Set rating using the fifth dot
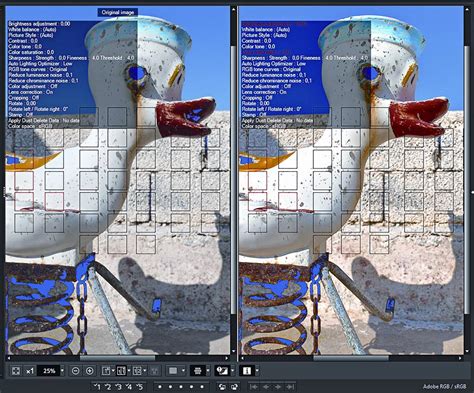This screenshot has height=393, width=474. click(x=202, y=387)
